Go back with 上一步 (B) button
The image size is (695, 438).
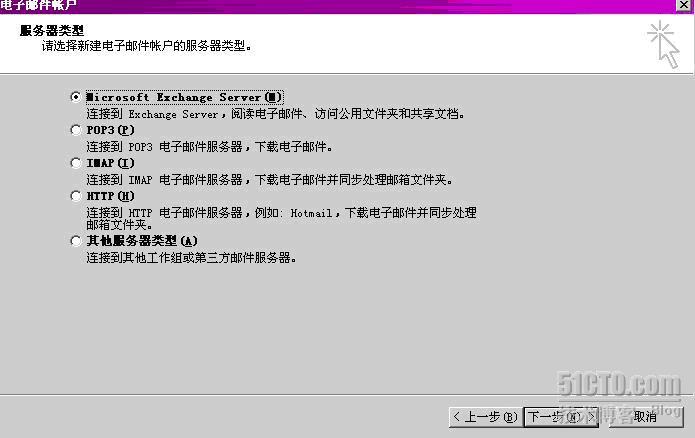(x=486, y=417)
